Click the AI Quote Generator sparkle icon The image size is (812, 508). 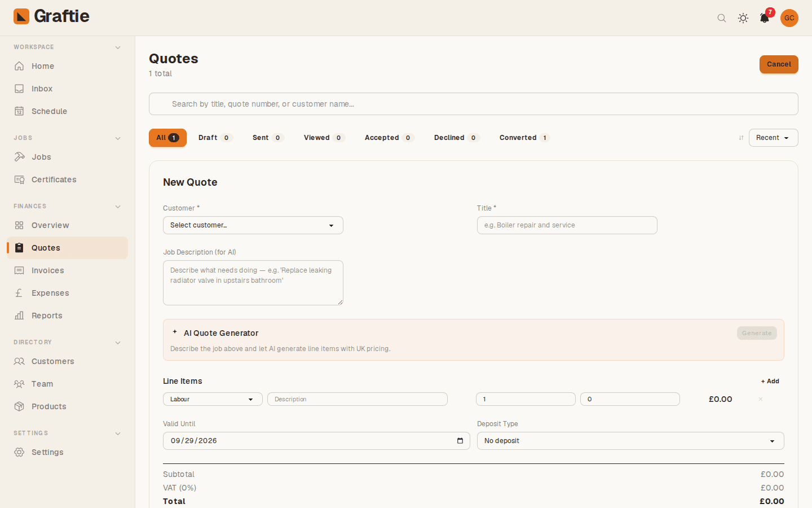click(175, 332)
